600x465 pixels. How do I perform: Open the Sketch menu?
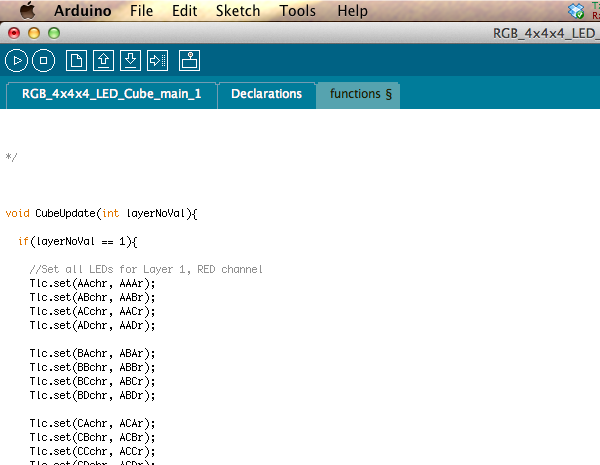238,11
